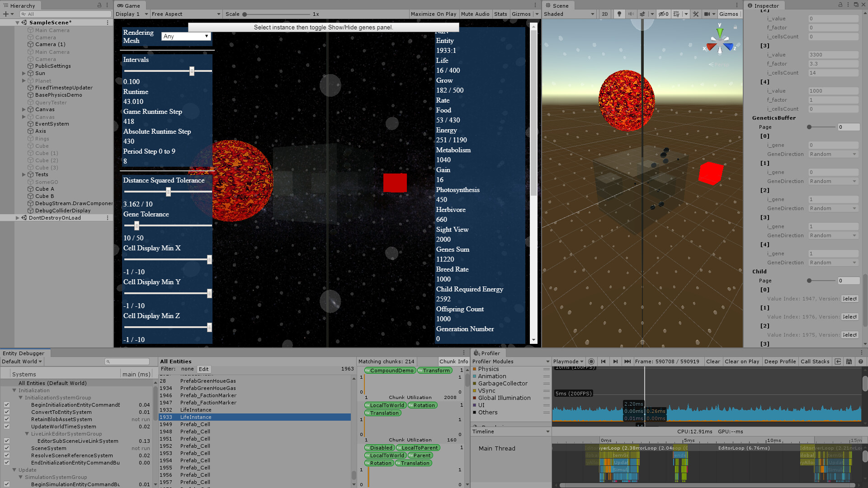Jump to the last frame in Profiler
This screenshot has width=868, height=488.
[627, 361]
